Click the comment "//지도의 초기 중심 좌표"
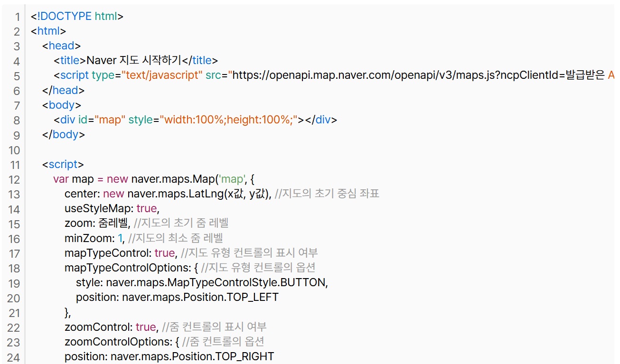The image size is (620, 364). (327, 194)
